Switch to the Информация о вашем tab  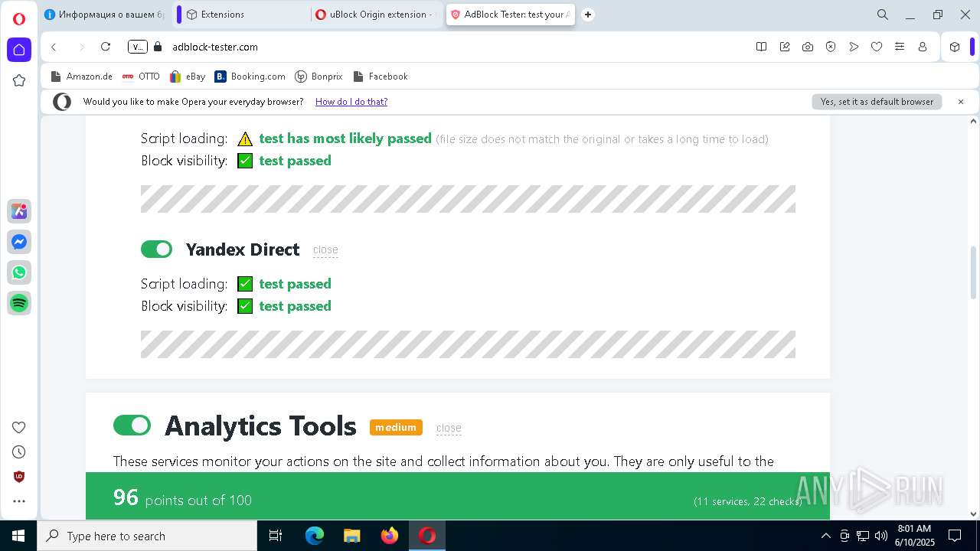tap(103, 15)
